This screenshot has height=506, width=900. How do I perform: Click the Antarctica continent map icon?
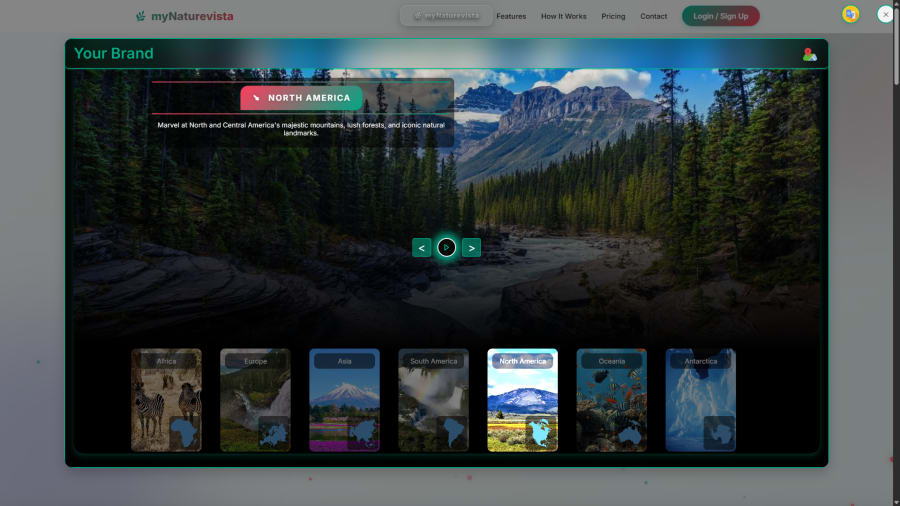pyautogui.click(x=719, y=433)
